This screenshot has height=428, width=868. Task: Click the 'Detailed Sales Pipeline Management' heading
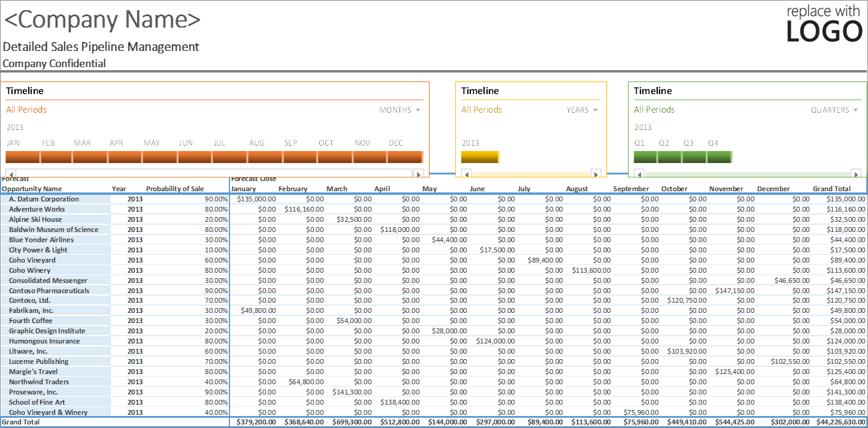[x=101, y=47]
